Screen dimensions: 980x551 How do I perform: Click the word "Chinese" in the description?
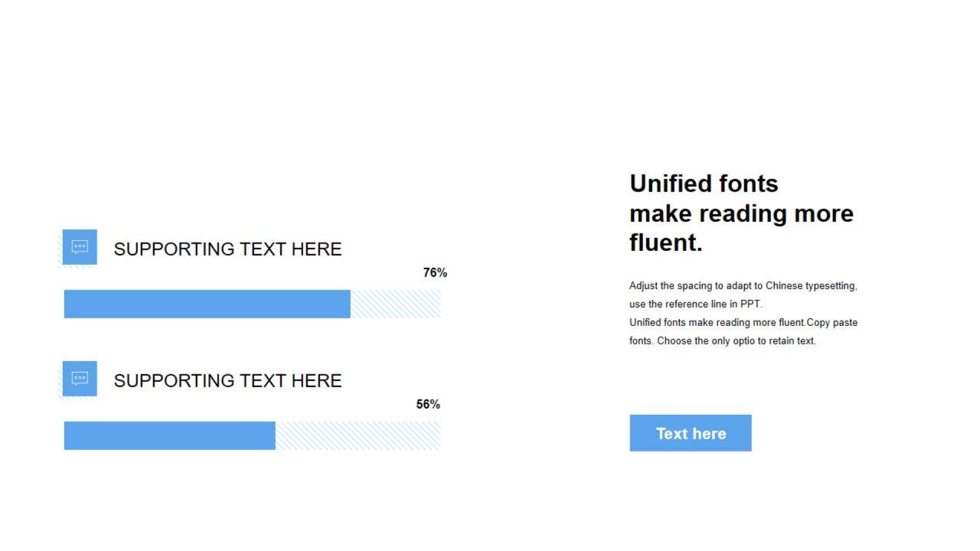pyautogui.click(x=784, y=286)
